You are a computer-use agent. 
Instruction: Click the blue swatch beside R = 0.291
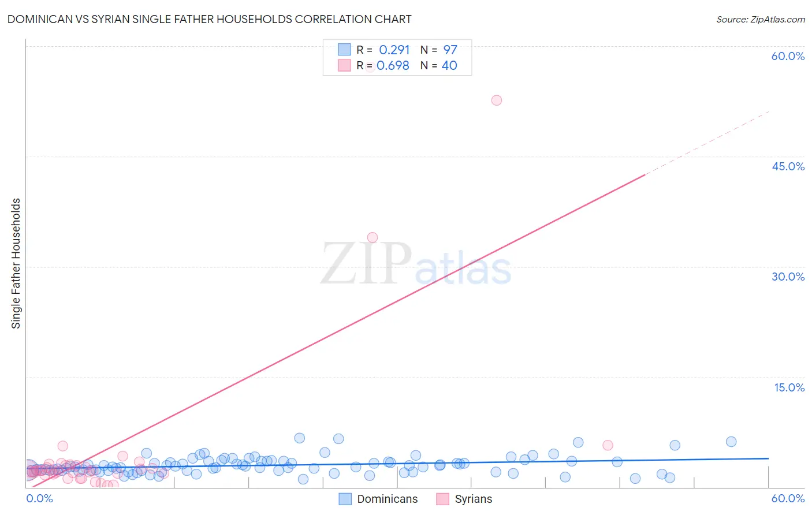coord(345,50)
